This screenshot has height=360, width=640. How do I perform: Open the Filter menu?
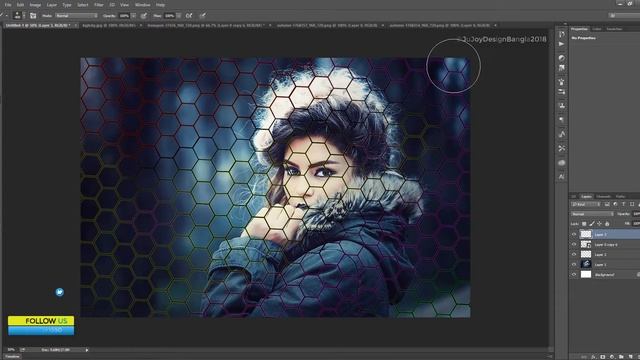pyautogui.click(x=99, y=5)
